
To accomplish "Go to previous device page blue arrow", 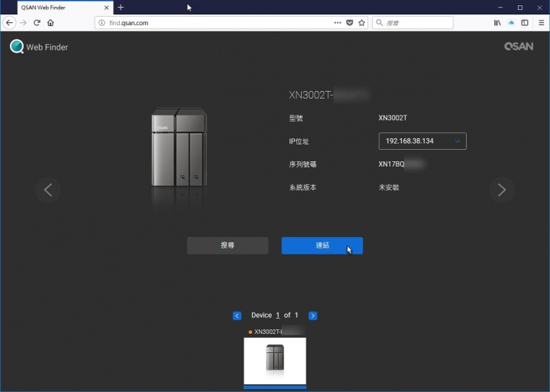I will [237, 316].
